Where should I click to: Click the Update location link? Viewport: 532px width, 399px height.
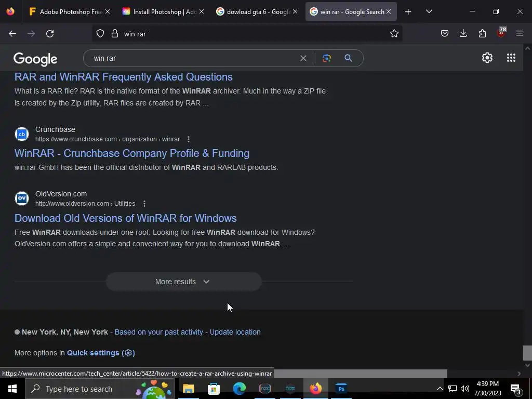click(x=235, y=332)
